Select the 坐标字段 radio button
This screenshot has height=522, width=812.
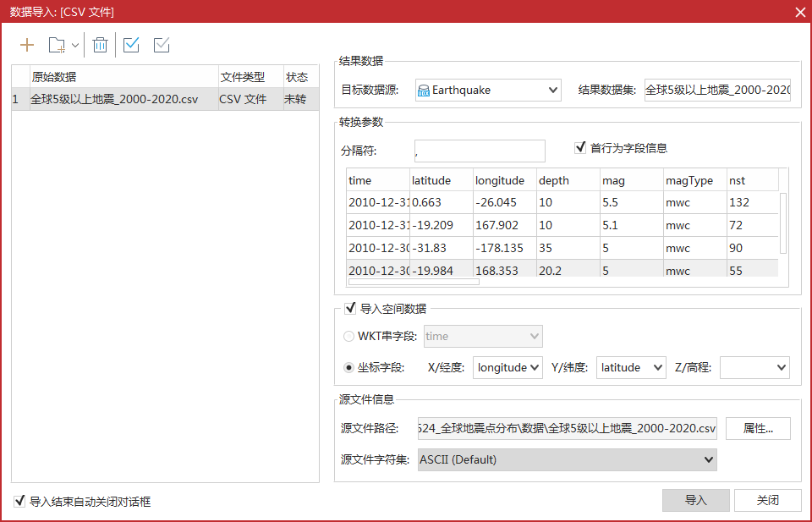click(x=349, y=368)
